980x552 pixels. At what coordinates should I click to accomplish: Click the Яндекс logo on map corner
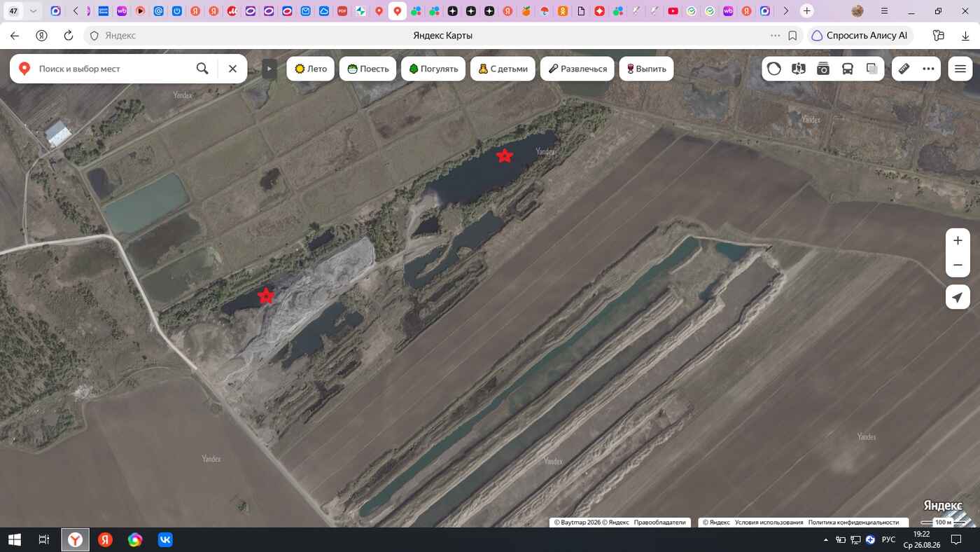click(x=942, y=506)
